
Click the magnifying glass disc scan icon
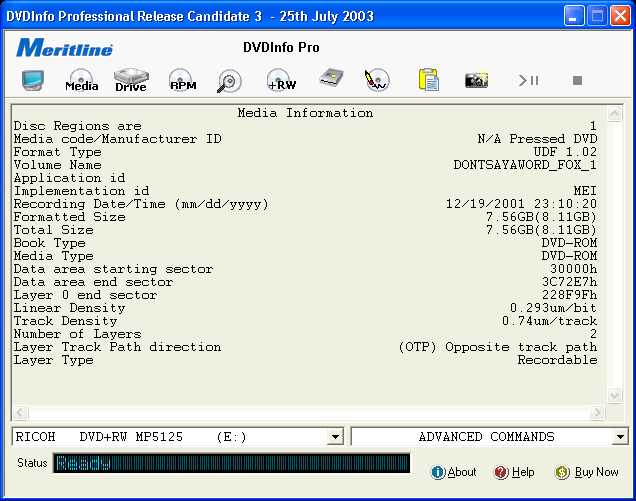pyautogui.click(x=229, y=81)
